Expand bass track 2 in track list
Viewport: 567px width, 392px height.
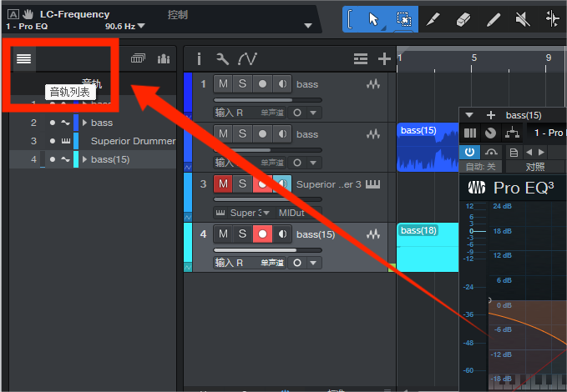click(x=84, y=123)
